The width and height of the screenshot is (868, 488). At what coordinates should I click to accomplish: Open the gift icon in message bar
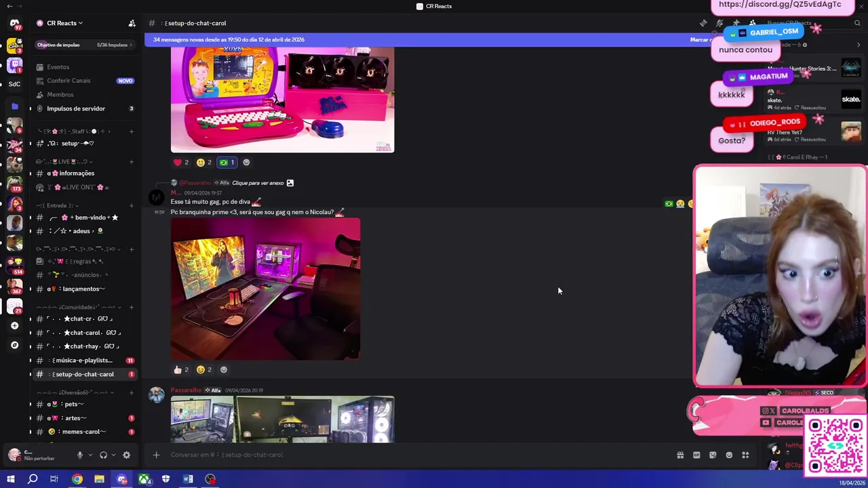point(680,455)
